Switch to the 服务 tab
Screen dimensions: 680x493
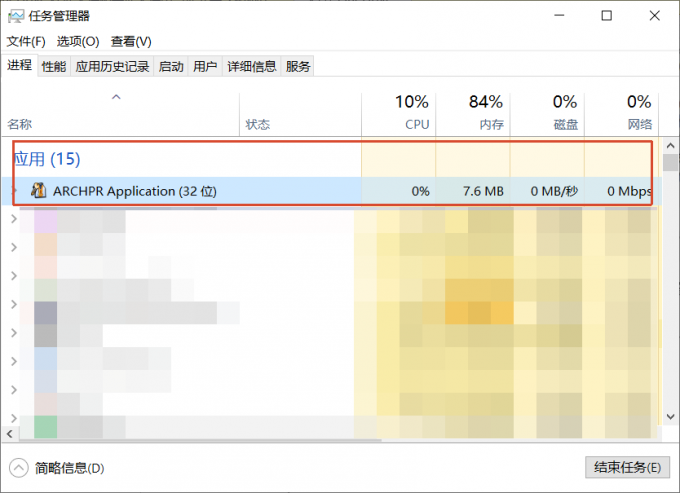click(298, 66)
